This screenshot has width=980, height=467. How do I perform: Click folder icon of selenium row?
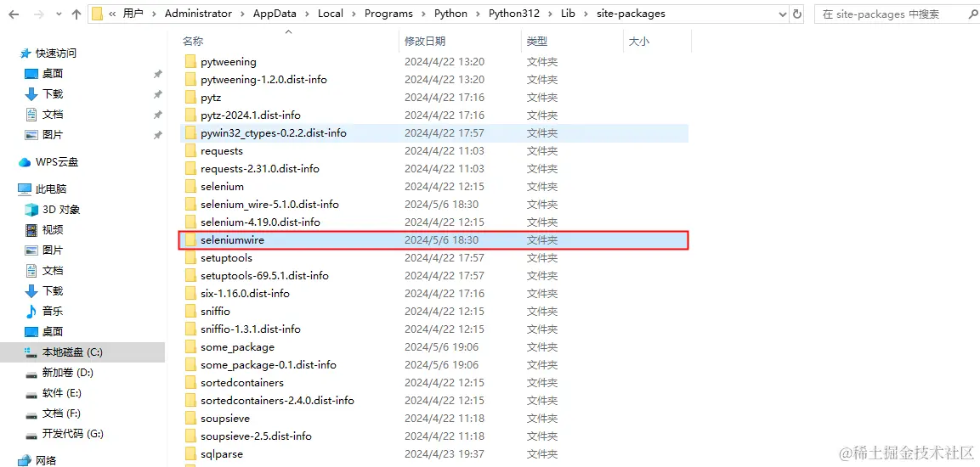pos(190,187)
